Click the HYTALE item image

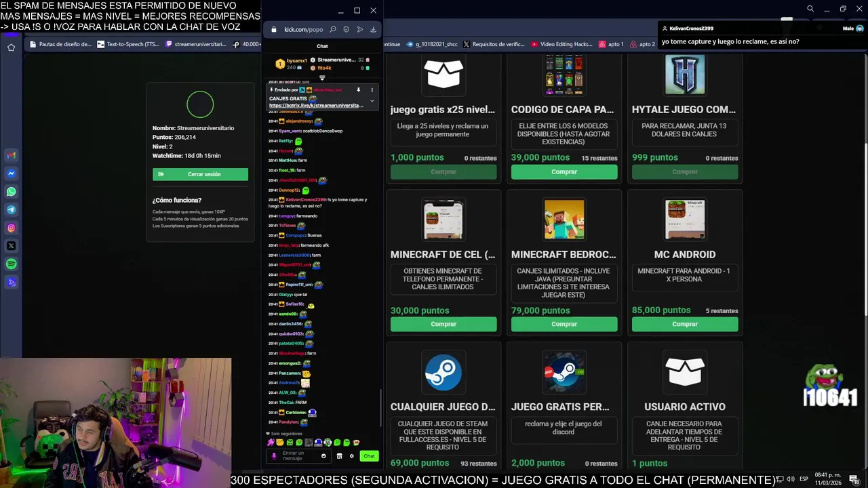pyautogui.click(x=685, y=74)
